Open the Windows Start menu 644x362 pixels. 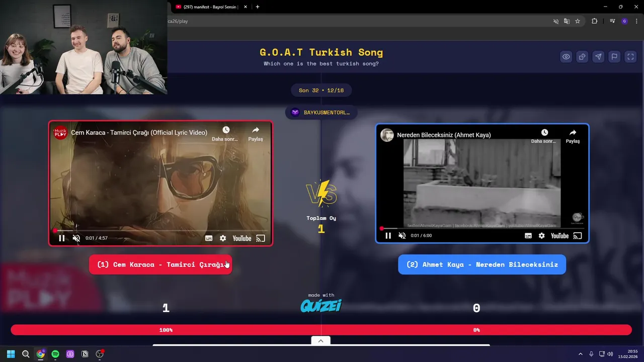coord(11,354)
